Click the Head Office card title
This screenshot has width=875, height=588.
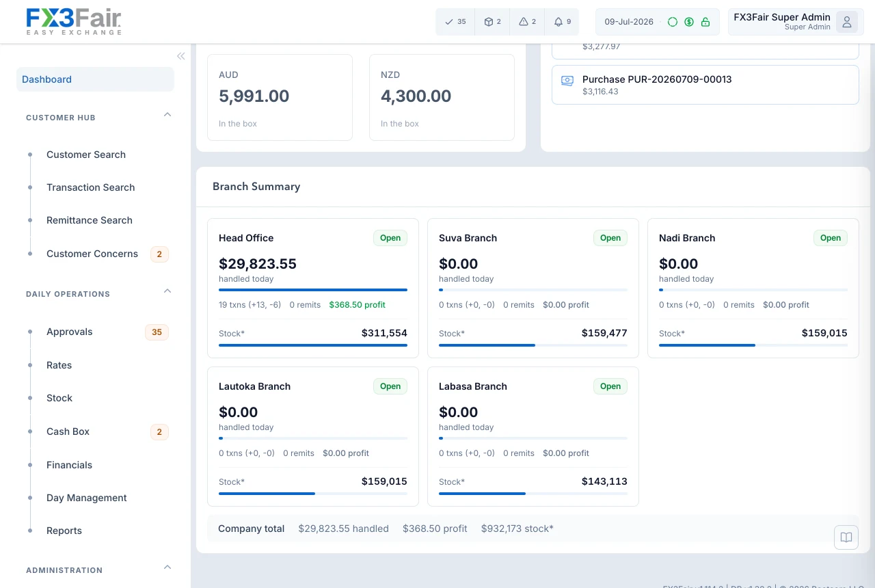point(246,238)
